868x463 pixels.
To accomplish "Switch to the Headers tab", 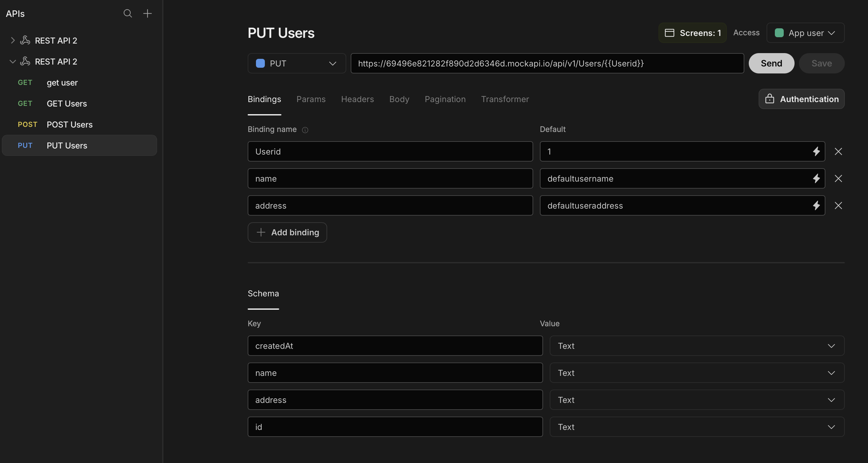I will click(357, 99).
